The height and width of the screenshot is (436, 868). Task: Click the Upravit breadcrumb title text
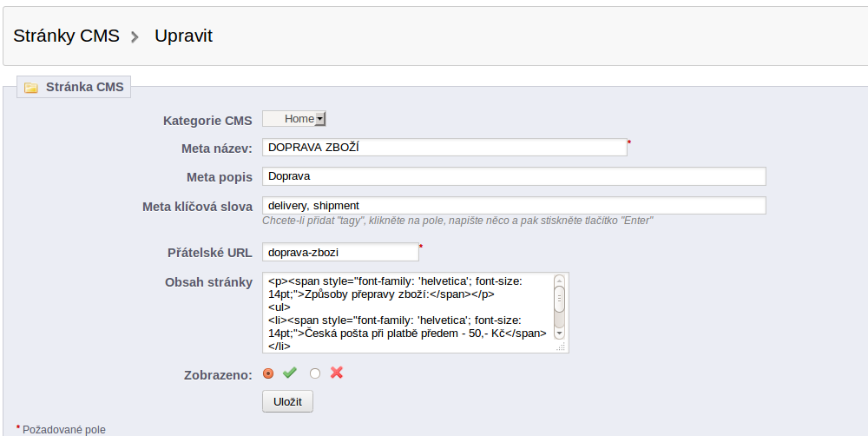pos(183,36)
